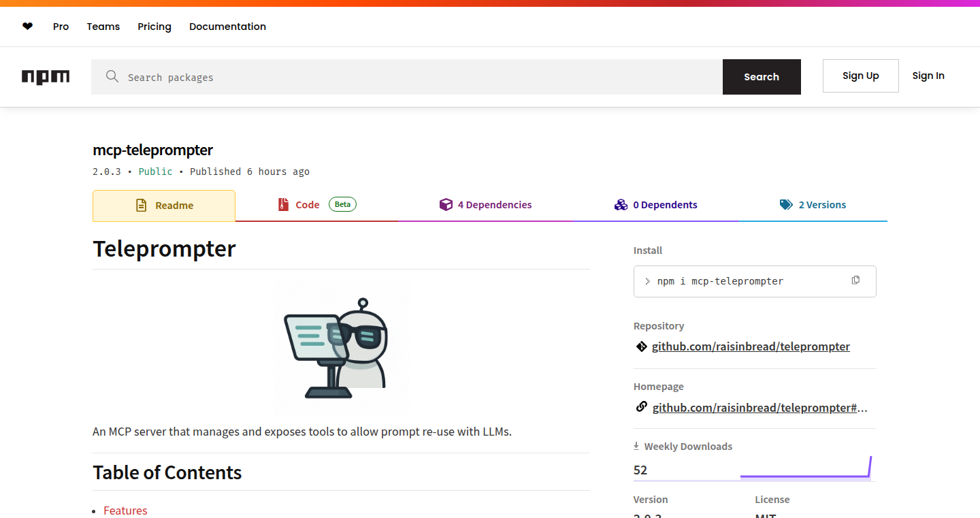The height and width of the screenshot is (518, 980).
Task: Click the chain link icon beside homepage
Action: click(x=641, y=407)
